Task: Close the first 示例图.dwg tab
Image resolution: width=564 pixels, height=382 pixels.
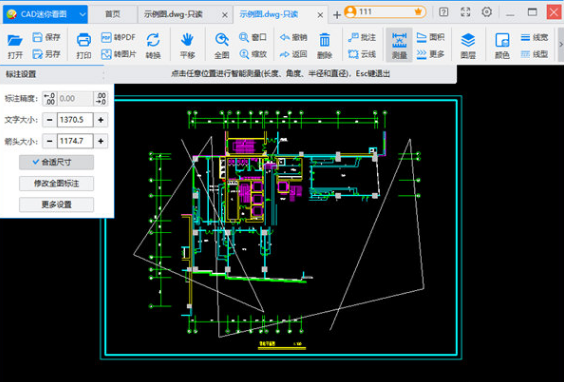Action: click(x=225, y=15)
